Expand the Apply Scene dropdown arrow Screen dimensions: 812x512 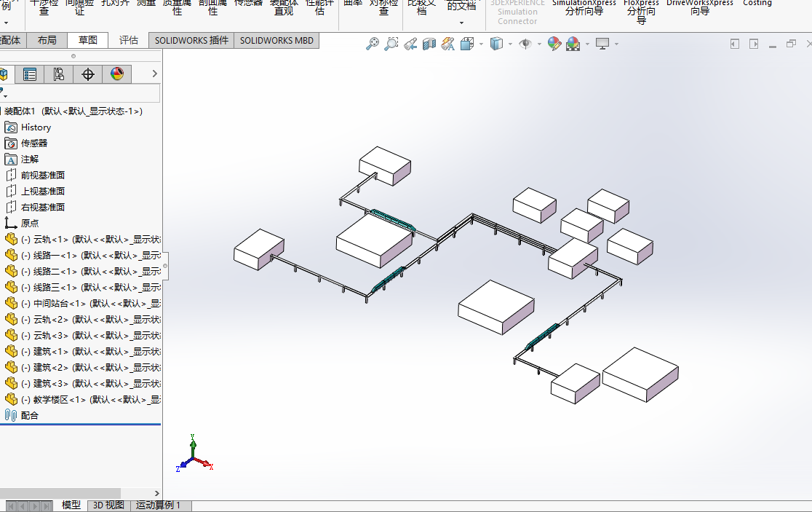pyautogui.click(x=587, y=44)
